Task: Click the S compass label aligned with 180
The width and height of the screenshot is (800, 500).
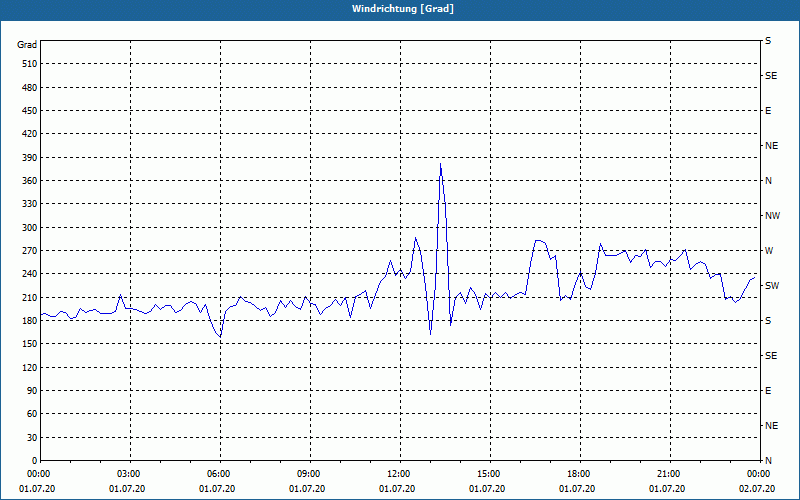Action: tap(768, 321)
